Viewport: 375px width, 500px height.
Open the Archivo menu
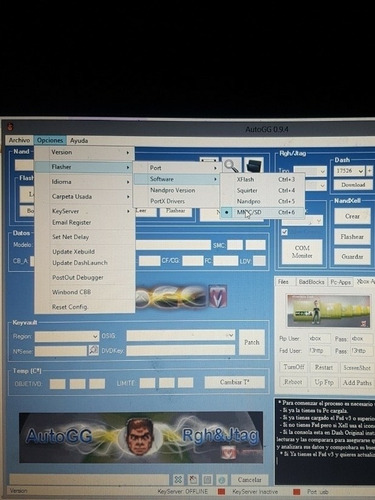click(19, 140)
